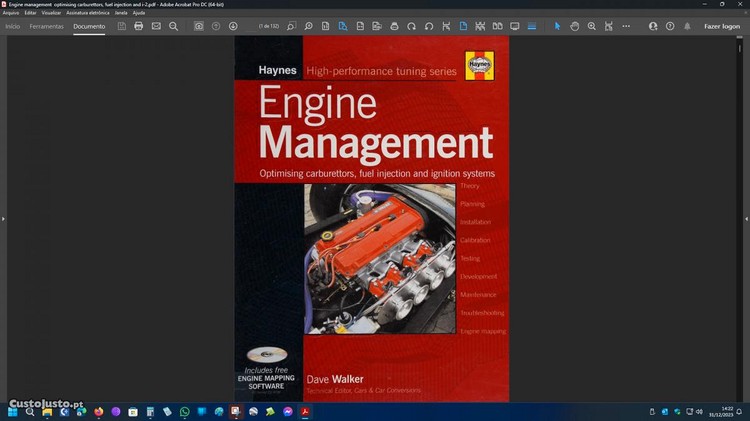Click the page number field

click(269, 26)
